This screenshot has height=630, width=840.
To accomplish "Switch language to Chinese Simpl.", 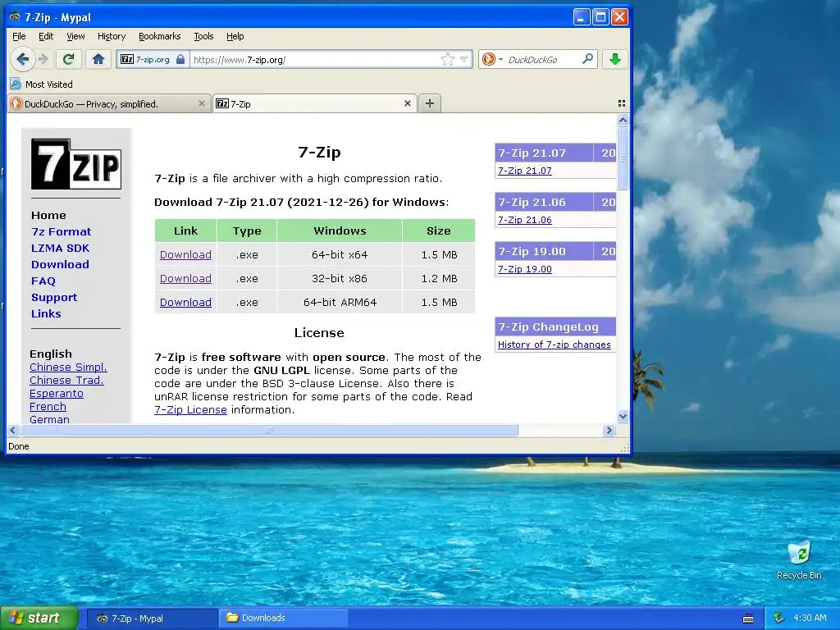I will pyautogui.click(x=68, y=367).
